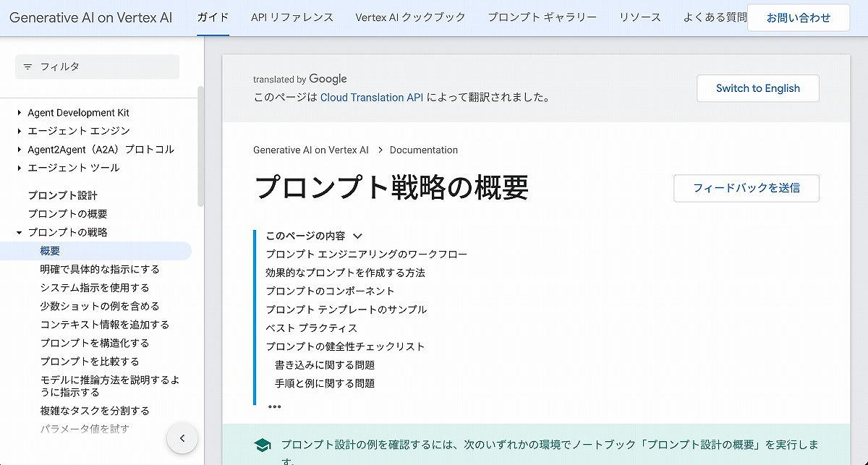Click the graduation cap icon in notice
The width and height of the screenshot is (868, 465).
click(263, 445)
